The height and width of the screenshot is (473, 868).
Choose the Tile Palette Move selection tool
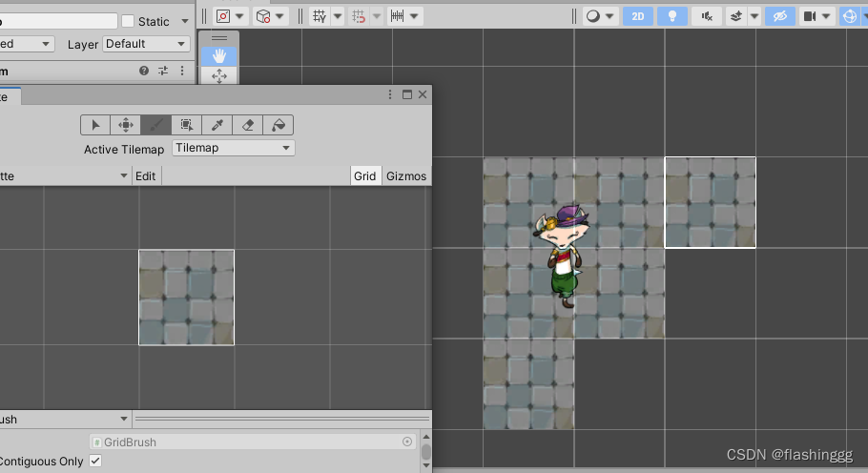click(126, 125)
